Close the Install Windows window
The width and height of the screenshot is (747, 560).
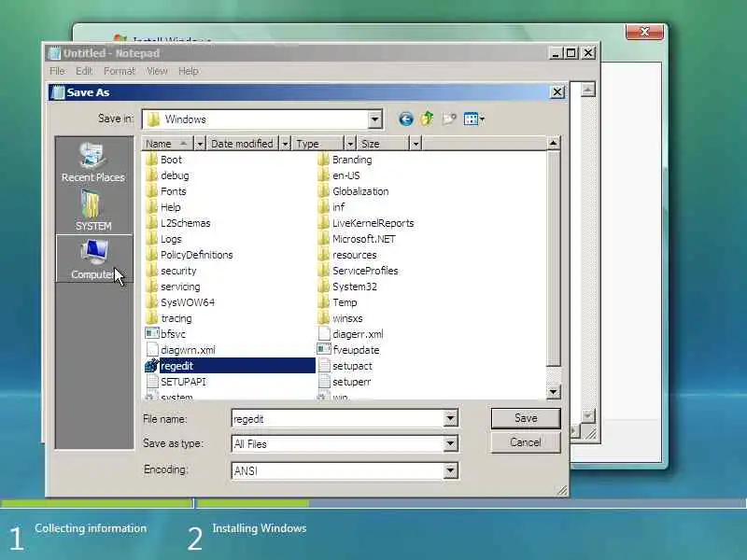click(x=644, y=32)
